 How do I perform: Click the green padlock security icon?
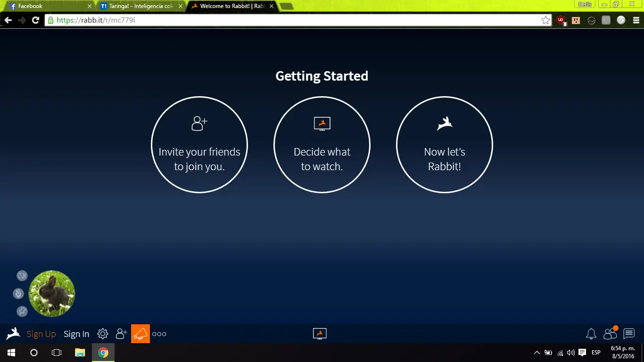[x=51, y=20]
